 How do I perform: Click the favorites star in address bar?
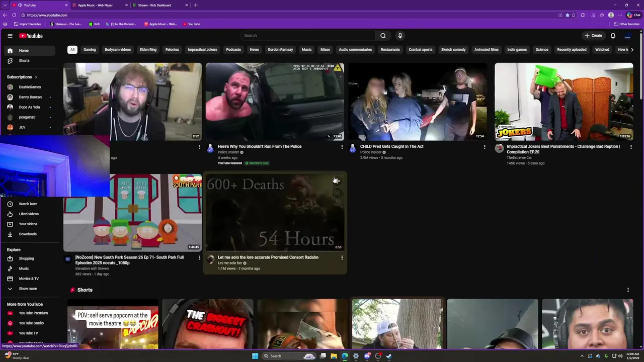[x=568, y=15]
